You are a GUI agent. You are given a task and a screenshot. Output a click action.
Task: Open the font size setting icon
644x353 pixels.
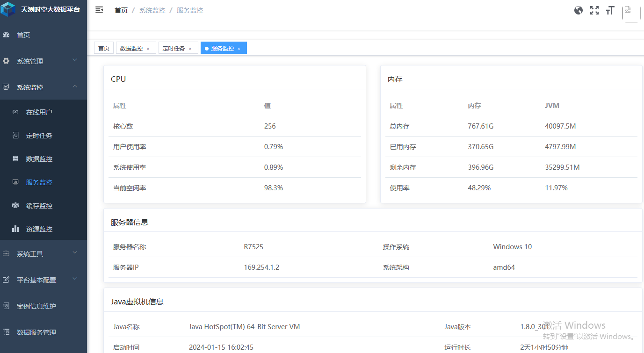pyautogui.click(x=609, y=10)
